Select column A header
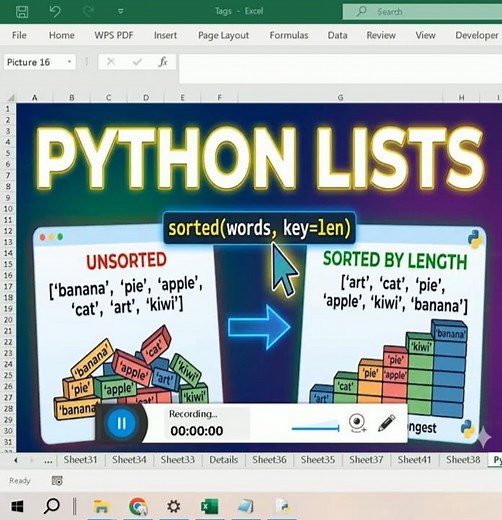The height and width of the screenshot is (520, 502). coord(35,98)
